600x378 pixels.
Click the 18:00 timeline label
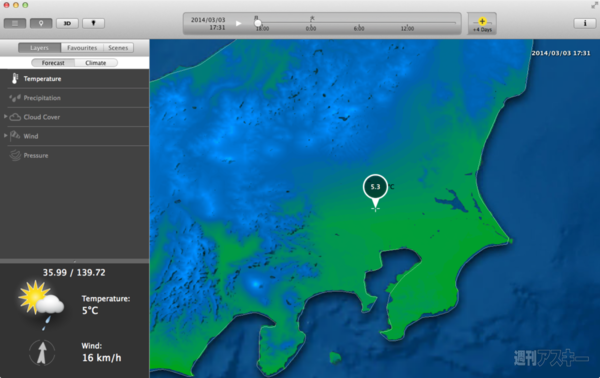click(x=263, y=28)
